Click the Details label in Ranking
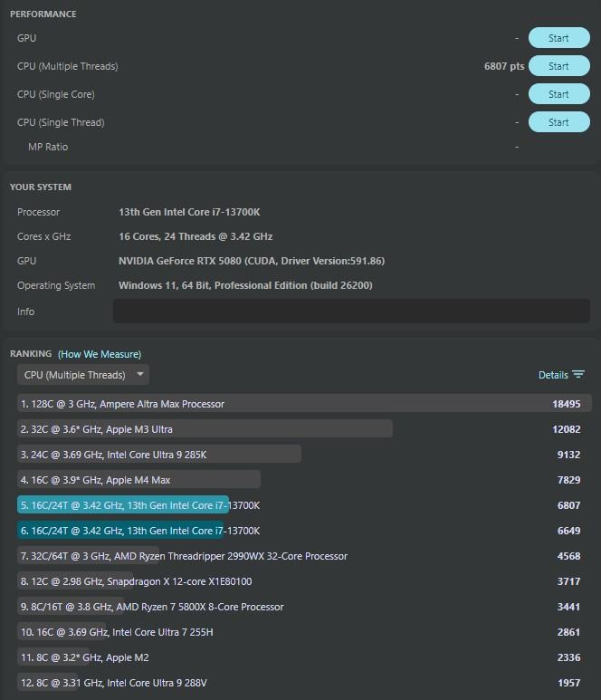Viewport: 601px width, 700px height. coord(553,375)
